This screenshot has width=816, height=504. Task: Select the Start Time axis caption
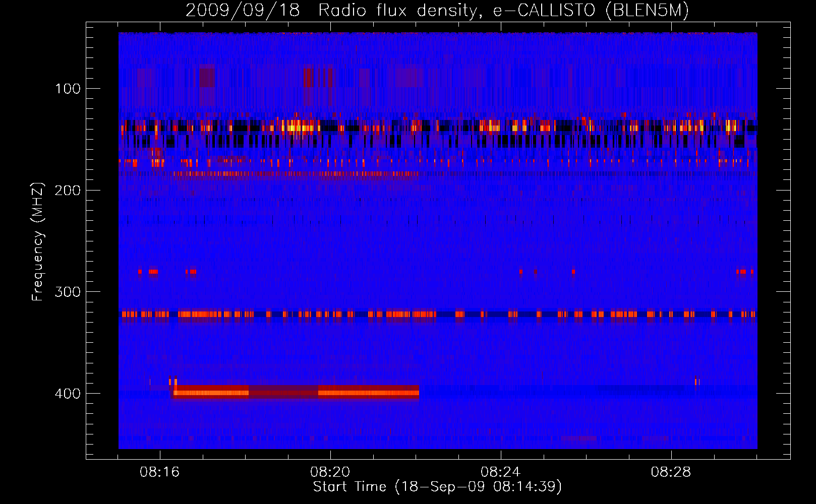437,487
